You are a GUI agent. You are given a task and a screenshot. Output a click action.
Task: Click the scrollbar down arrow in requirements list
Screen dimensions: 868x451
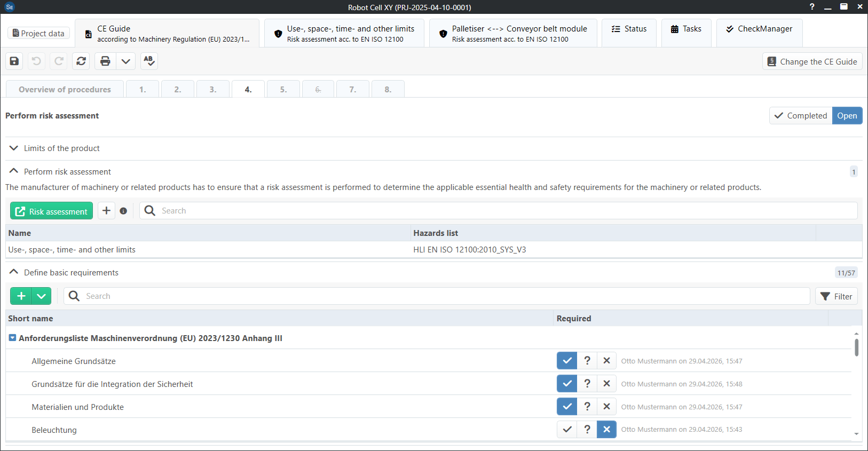[x=856, y=434]
